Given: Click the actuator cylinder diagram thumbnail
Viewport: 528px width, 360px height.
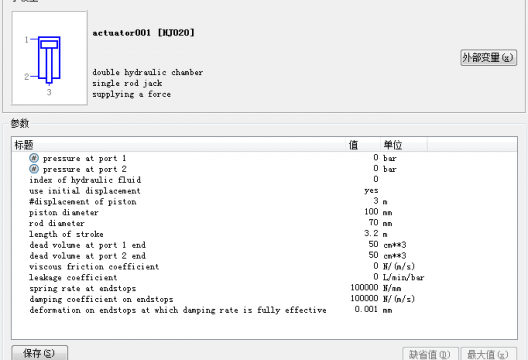Looking at the screenshot, I should pyautogui.click(x=50, y=58).
